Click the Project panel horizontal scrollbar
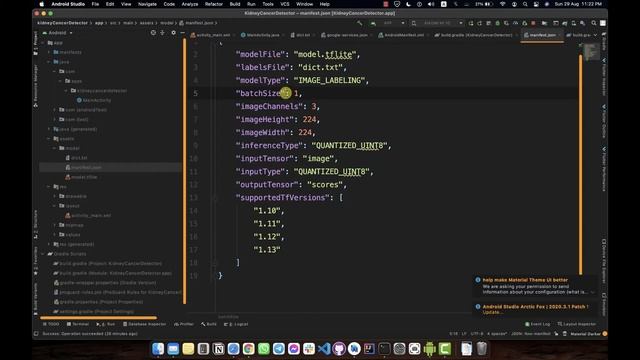 (x=98, y=318)
